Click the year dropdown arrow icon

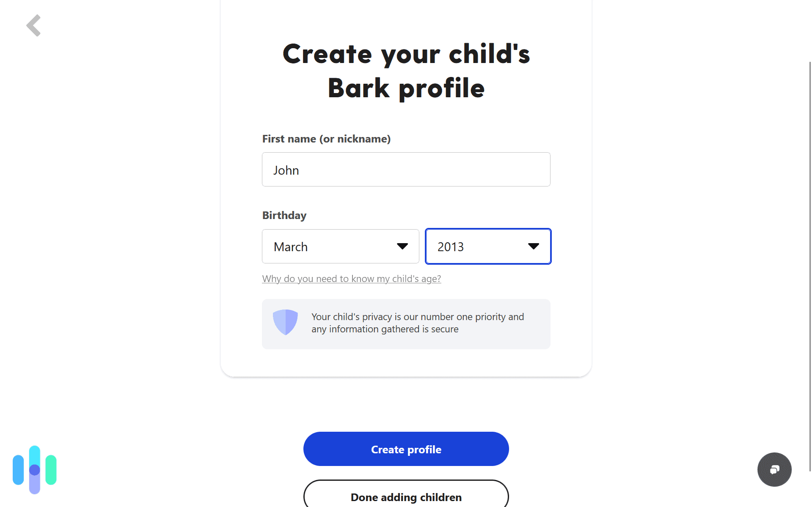533,246
